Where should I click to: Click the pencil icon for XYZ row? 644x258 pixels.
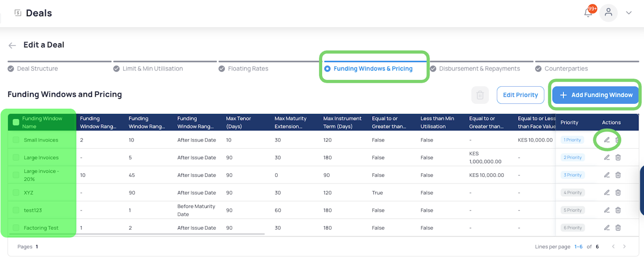607,192
